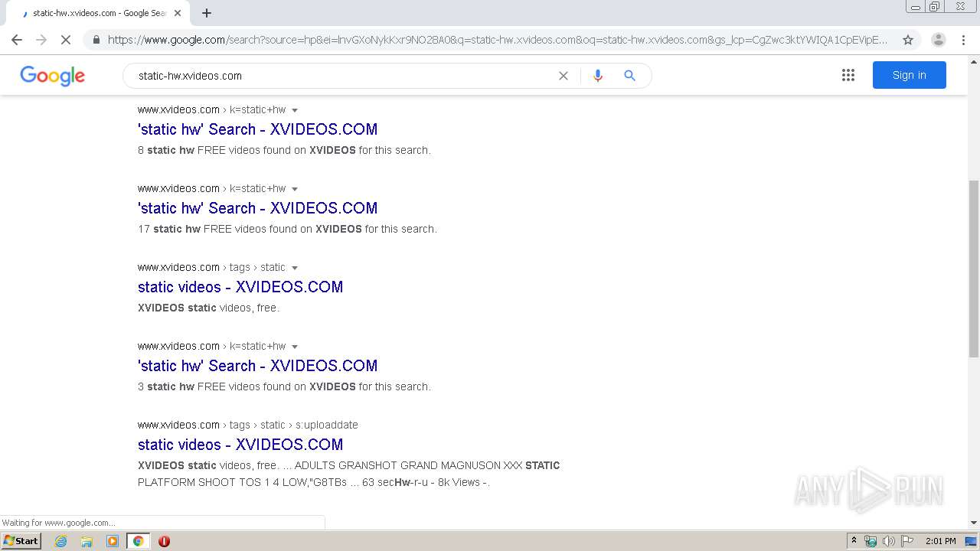
Task: Open the Chrome three-dot menu
Action: pyautogui.click(x=963, y=40)
